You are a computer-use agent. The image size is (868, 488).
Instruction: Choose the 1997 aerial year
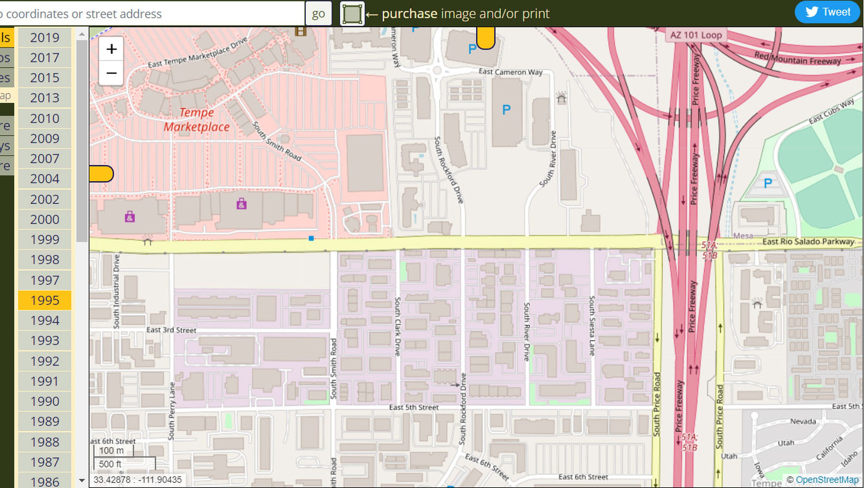click(x=45, y=280)
